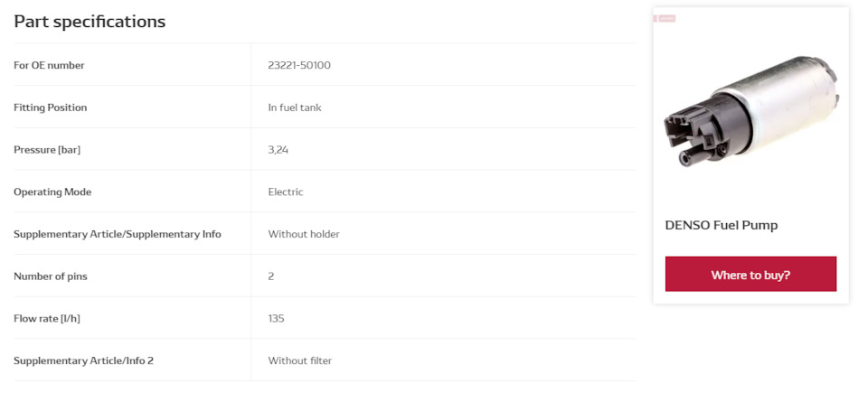This screenshot has height=402, width=868.
Task: Click the 'Pressure [bar]' label
Action: [47, 150]
